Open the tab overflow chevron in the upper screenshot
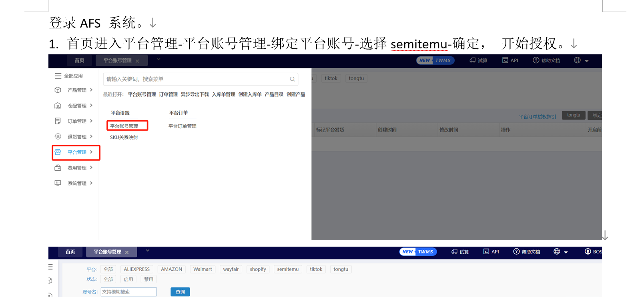The height and width of the screenshot is (297, 644). pyautogui.click(x=158, y=60)
